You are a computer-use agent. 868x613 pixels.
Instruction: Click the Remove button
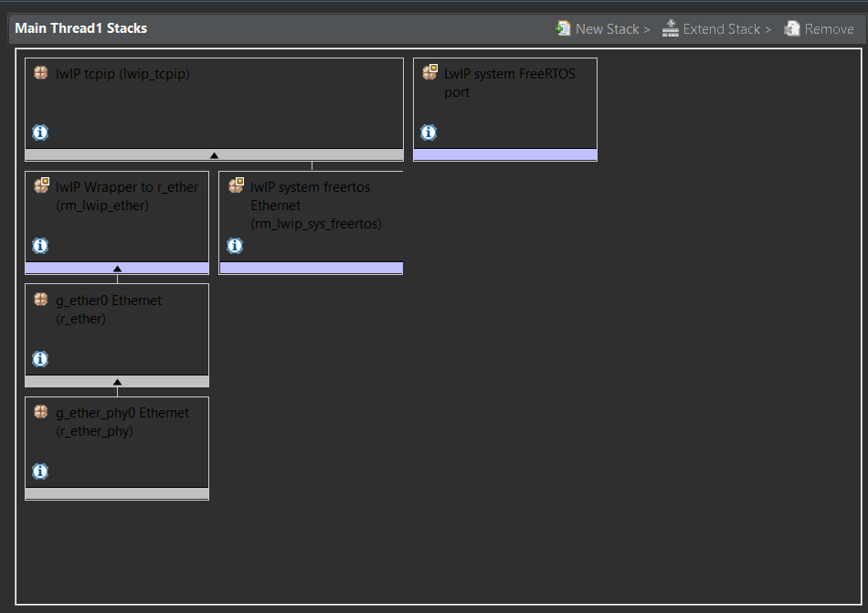(x=819, y=28)
